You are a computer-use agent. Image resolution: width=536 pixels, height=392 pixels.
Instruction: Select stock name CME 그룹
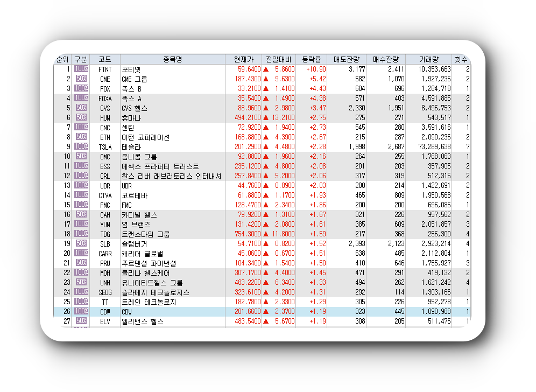(x=135, y=79)
